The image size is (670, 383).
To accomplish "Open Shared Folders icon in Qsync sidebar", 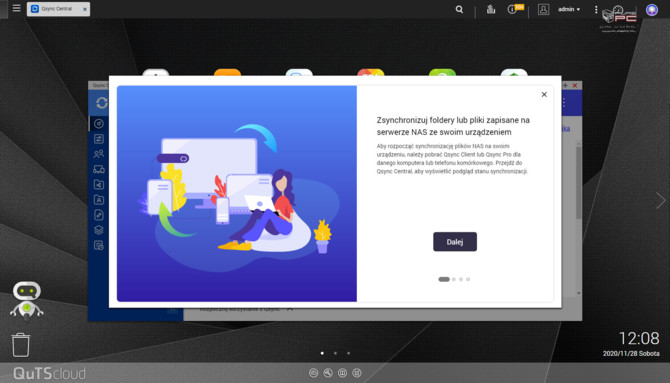I will pos(99,184).
